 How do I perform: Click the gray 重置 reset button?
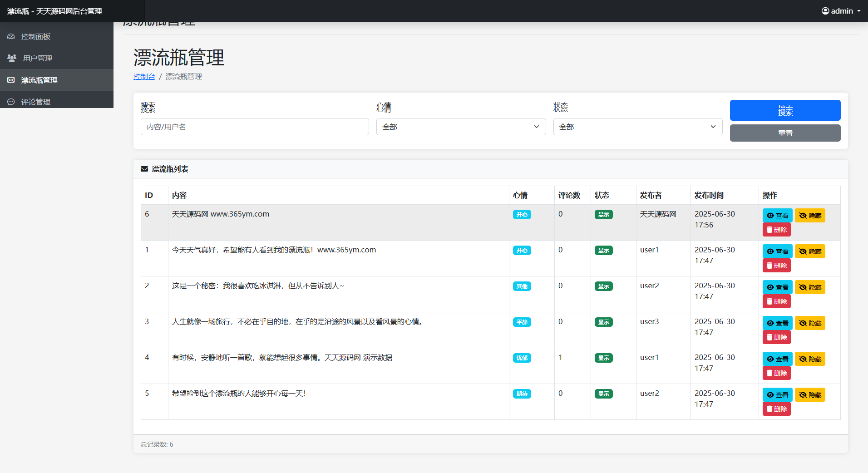tap(785, 133)
